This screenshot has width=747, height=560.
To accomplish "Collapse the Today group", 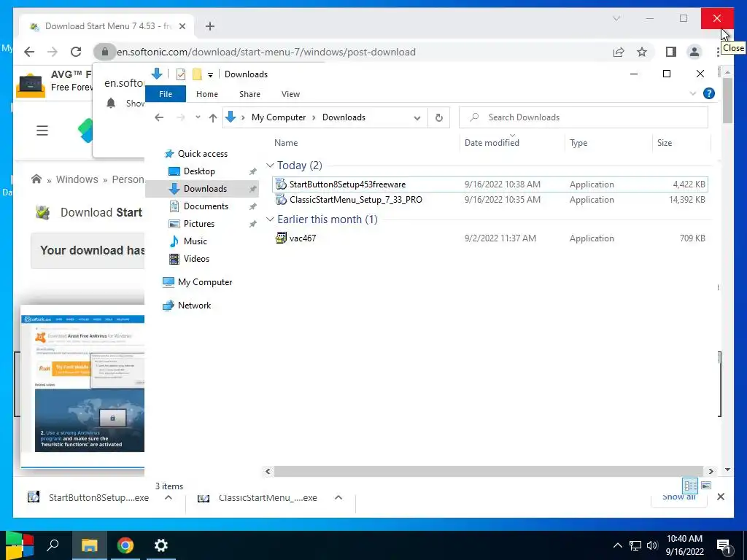I will [x=270, y=166].
